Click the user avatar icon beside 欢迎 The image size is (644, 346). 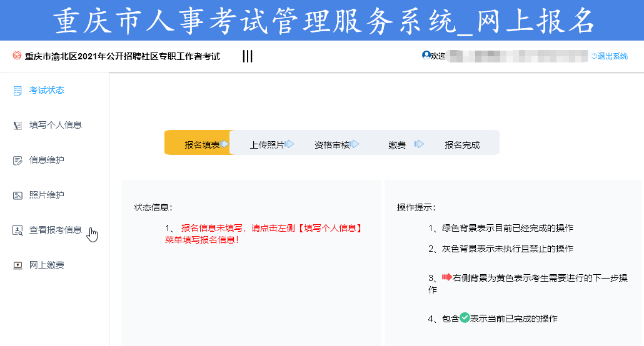[x=426, y=56]
